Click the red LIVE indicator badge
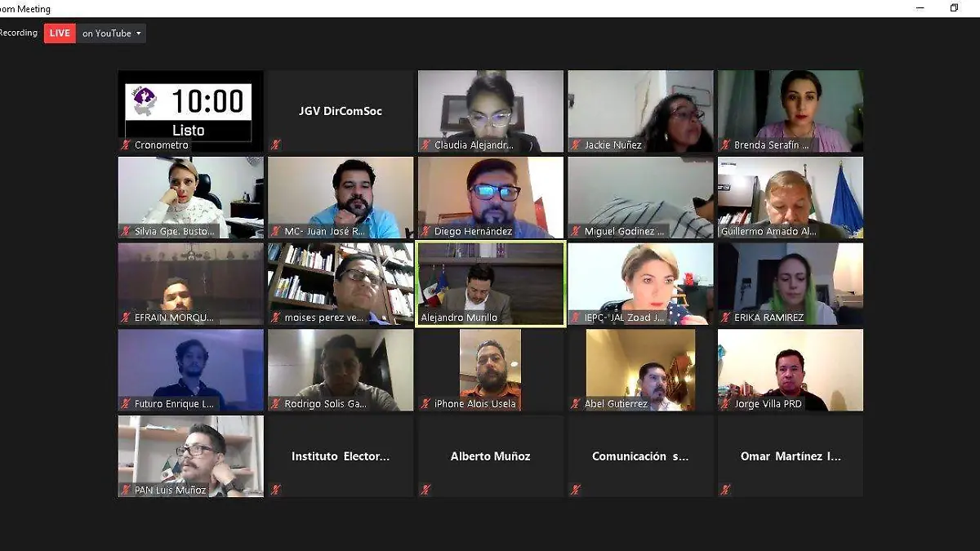 (60, 33)
